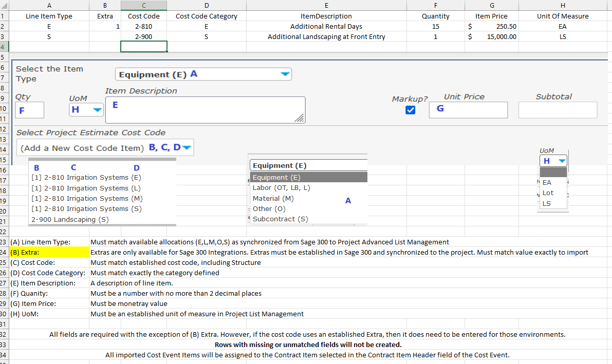
Task: Click the (G) Item Price: label cell
Action: [x=49, y=303]
